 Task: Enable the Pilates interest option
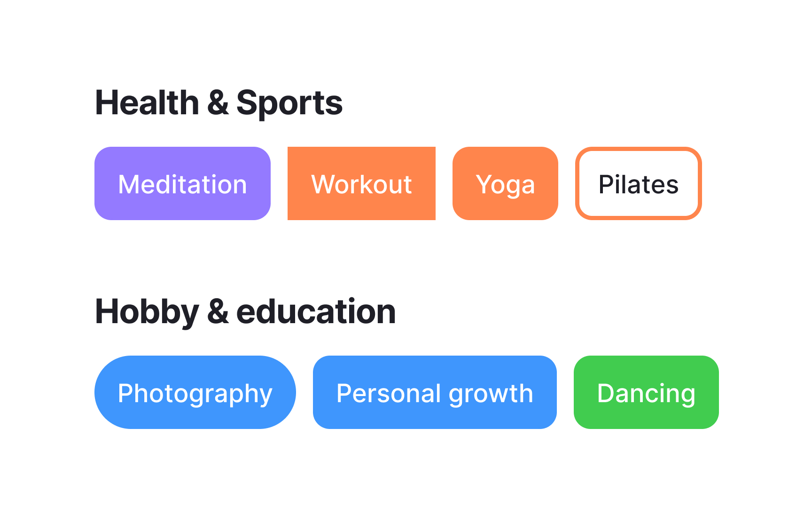(x=638, y=183)
